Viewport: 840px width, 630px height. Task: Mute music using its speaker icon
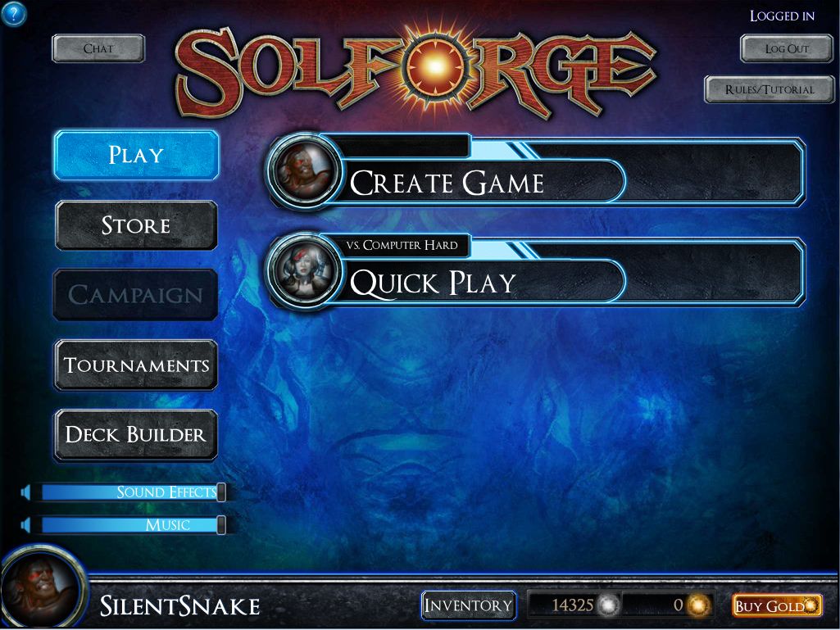tap(25, 525)
